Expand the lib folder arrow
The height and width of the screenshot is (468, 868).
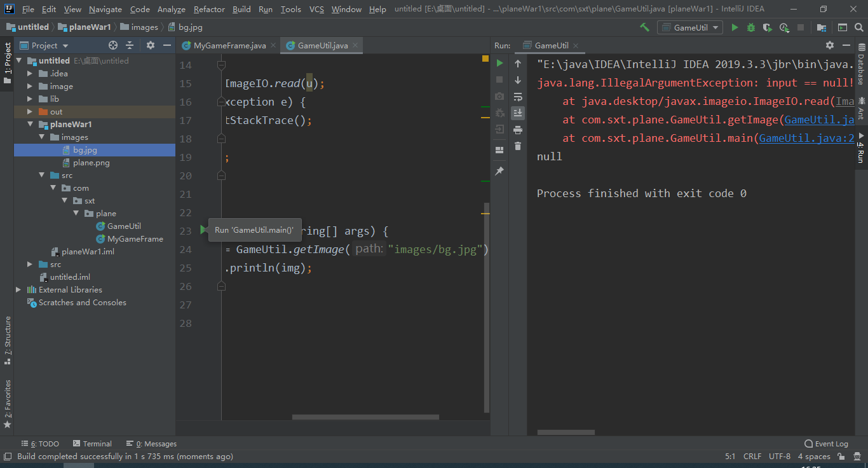pos(30,99)
